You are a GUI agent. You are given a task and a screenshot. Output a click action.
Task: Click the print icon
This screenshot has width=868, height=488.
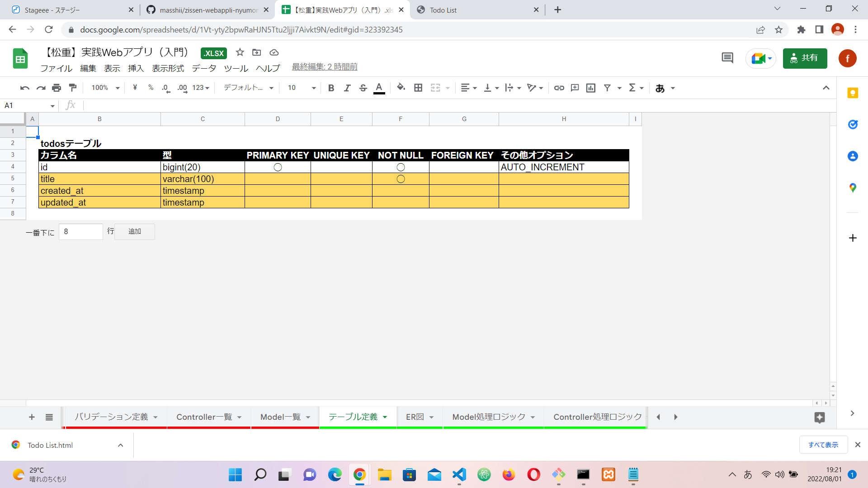coord(57,88)
